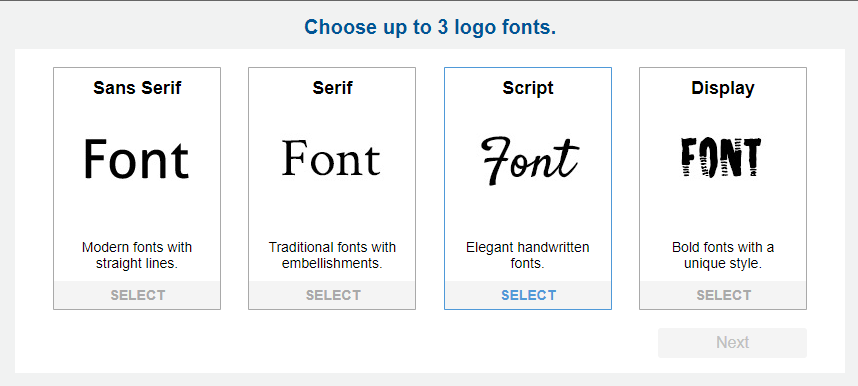Click the Sans Serif font sample image

coord(136,158)
